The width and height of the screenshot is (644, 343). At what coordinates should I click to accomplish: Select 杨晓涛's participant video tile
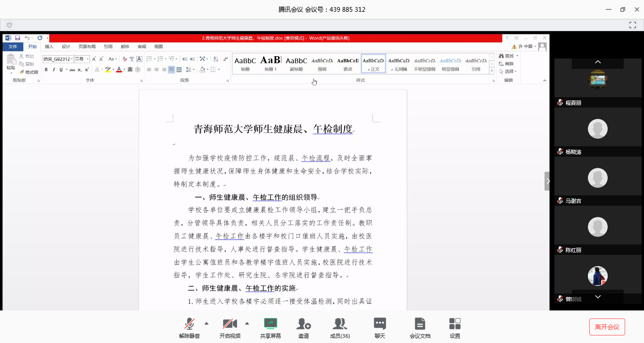point(597,129)
